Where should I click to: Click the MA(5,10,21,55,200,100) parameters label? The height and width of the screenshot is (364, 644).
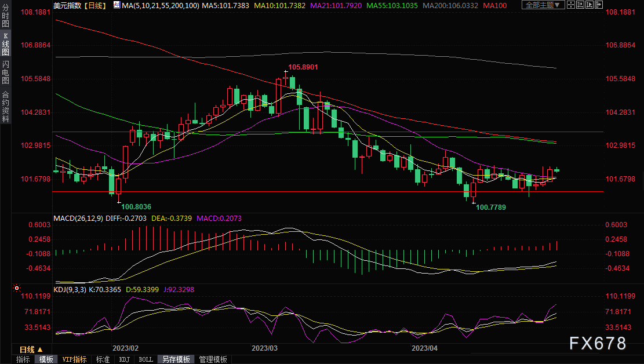click(161, 5)
